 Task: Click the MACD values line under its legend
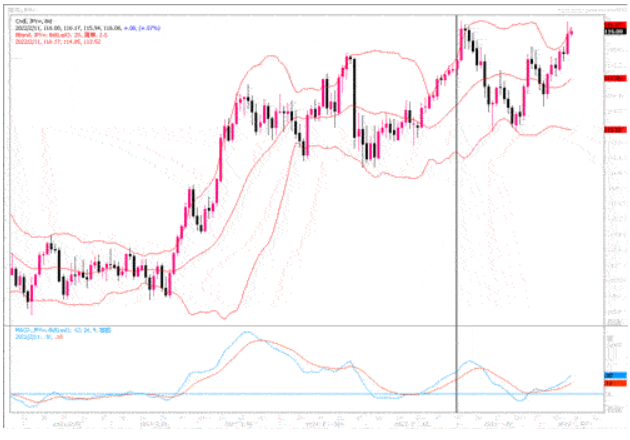click(35, 337)
